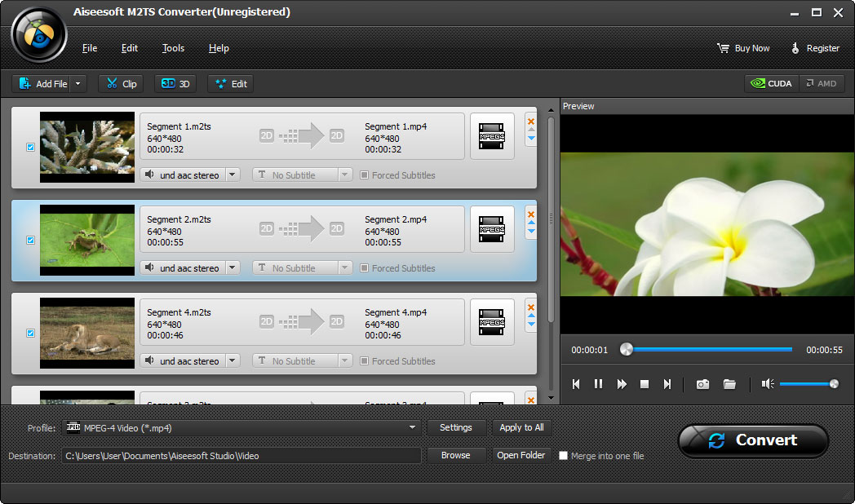Open the 3D settings tool
The width and height of the screenshot is (855, 504).
(x=175, y=83)
